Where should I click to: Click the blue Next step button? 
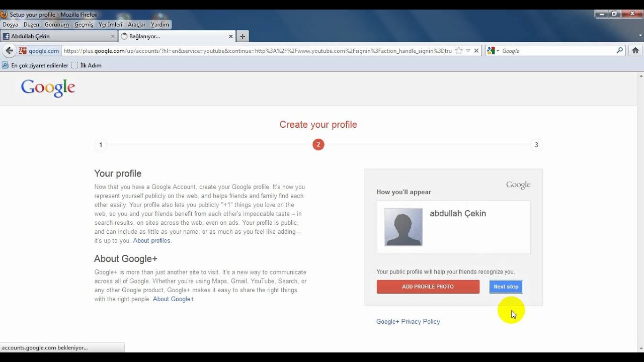506,287
